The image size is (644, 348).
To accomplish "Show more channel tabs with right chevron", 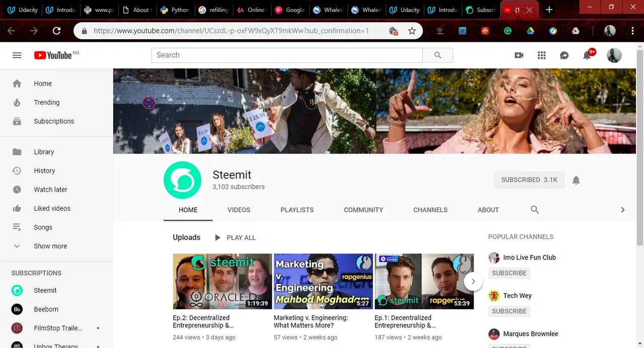I will click(622, 210).
